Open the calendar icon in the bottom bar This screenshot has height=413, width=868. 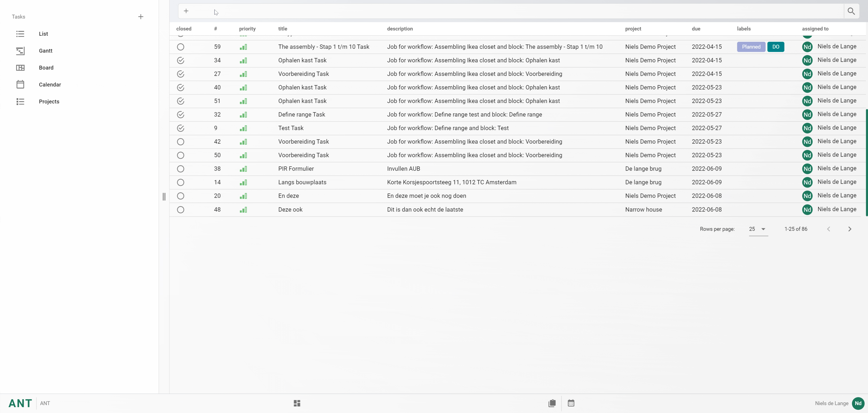(x=571, y=403)
